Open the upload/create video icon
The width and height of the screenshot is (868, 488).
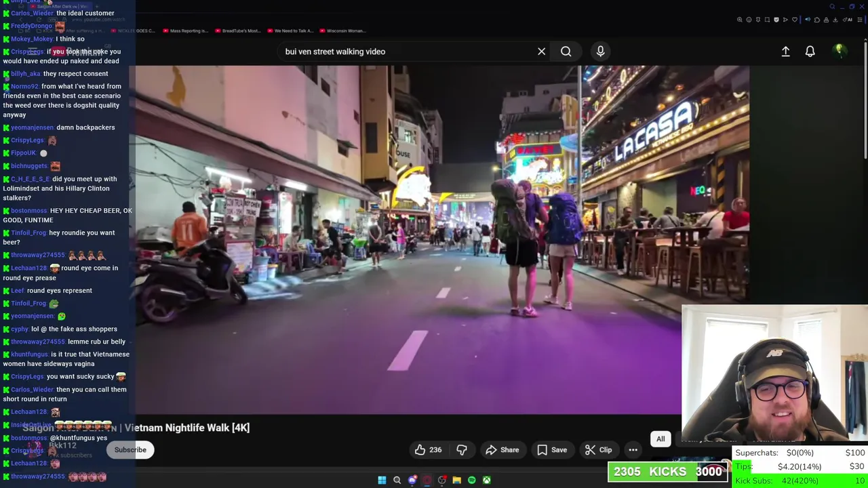coord(785,52)
